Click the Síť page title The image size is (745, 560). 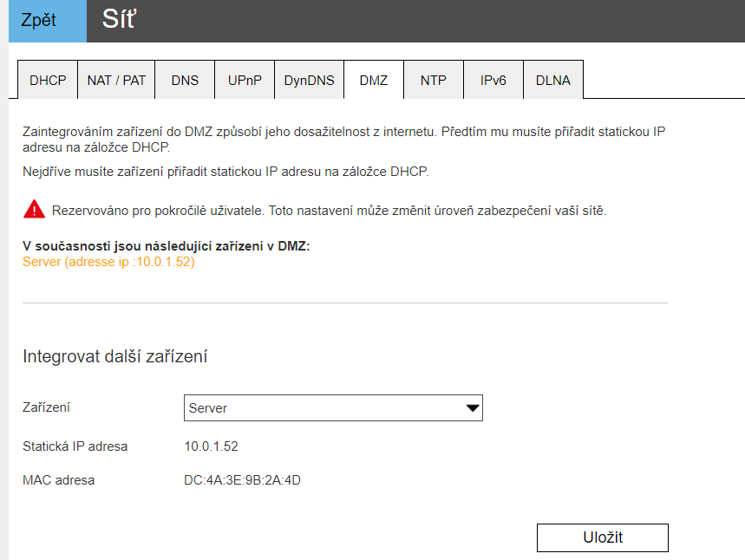(119, 20)
